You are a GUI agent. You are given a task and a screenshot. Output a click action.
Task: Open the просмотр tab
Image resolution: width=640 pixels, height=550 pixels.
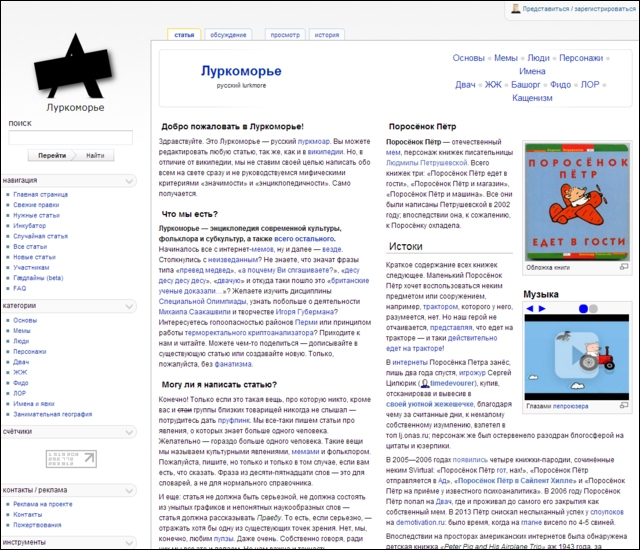(284, 34)
